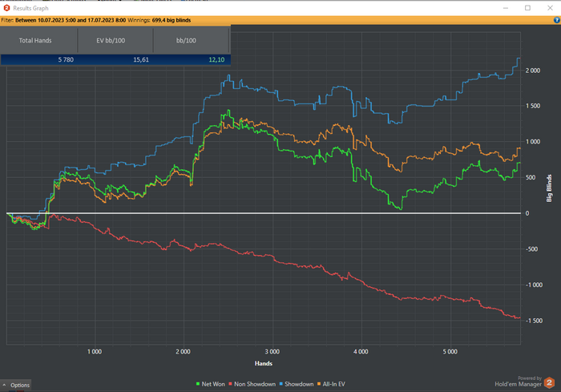
Task: Click the orange All-In EV color swatch
Action: pos(319,384)
